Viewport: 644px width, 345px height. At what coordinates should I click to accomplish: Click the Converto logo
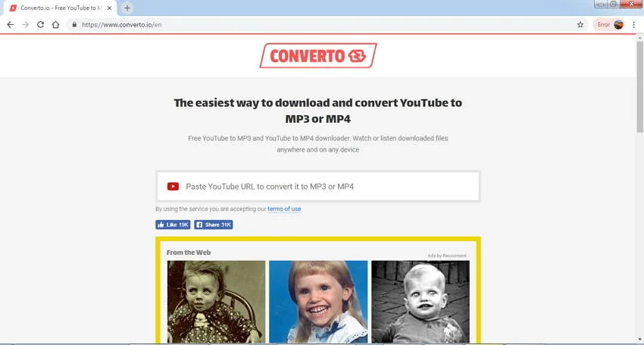(x=318, y=55)
